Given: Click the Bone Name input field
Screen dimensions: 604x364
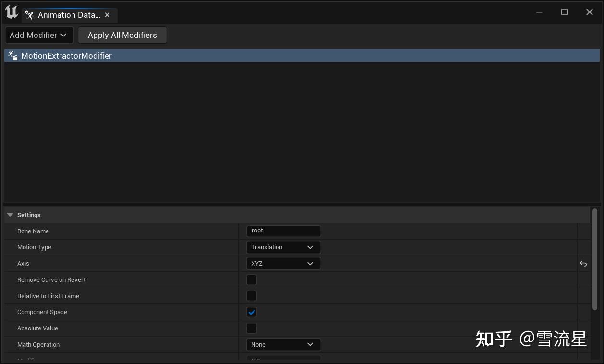Looking at the screenshot, I should click(x=283, y=231).
